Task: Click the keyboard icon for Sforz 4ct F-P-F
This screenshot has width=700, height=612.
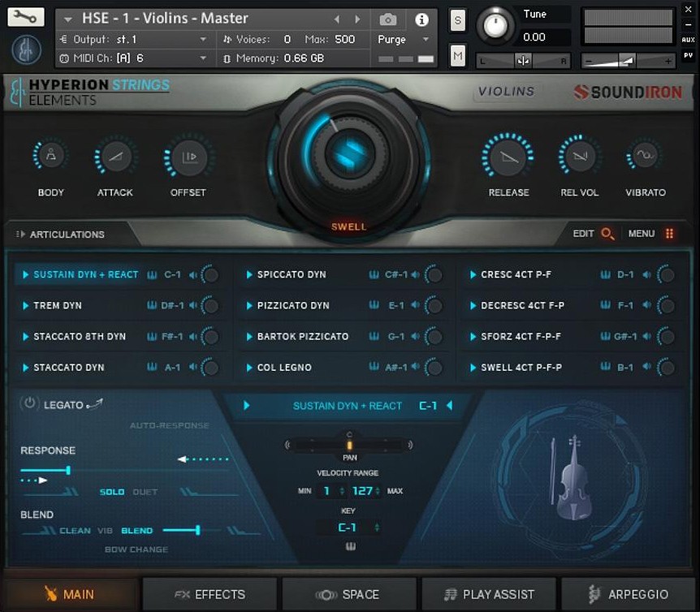Action: point(605,336)
